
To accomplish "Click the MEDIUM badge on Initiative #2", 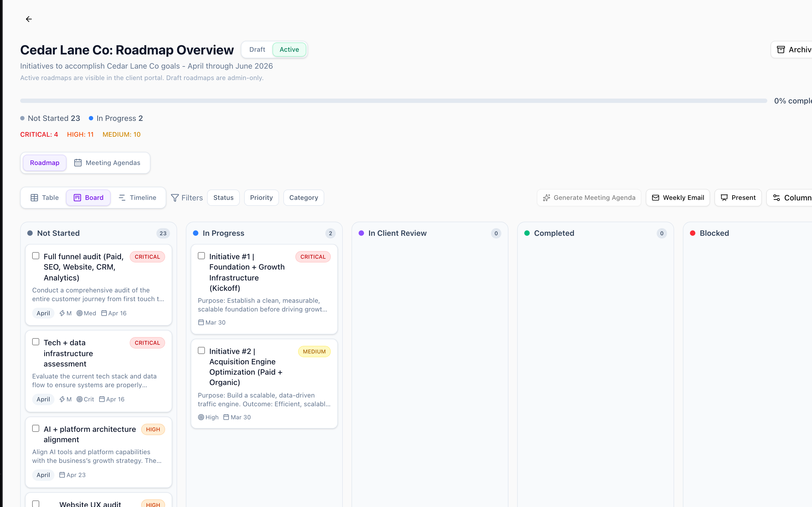I will [x=314, y=352].
